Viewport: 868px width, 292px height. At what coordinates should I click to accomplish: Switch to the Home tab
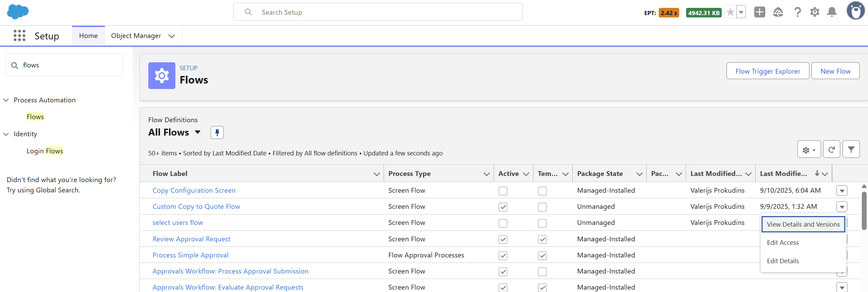88,36
